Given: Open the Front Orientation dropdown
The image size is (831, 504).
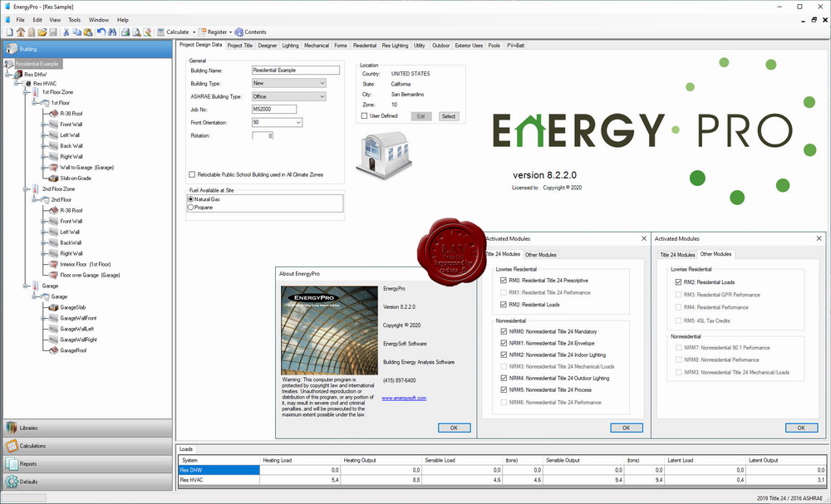Looking at the screenshot, I should tap(298, 122).
